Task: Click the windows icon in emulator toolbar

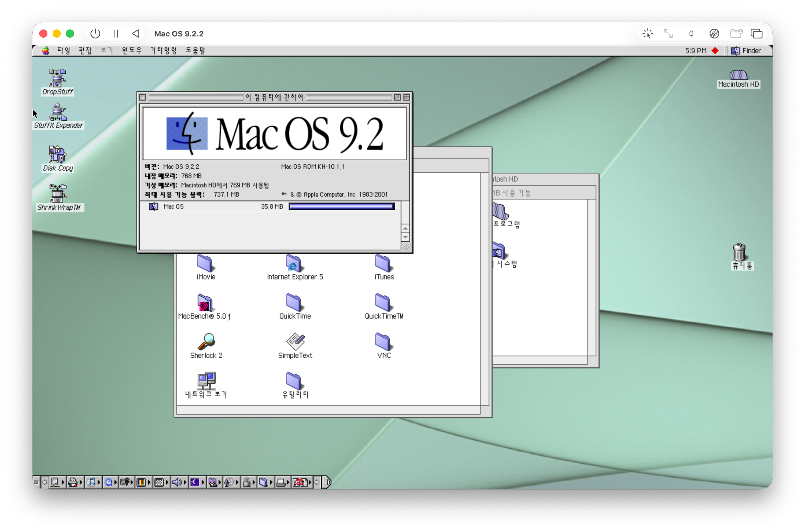Action: click(x=756, y=34)
